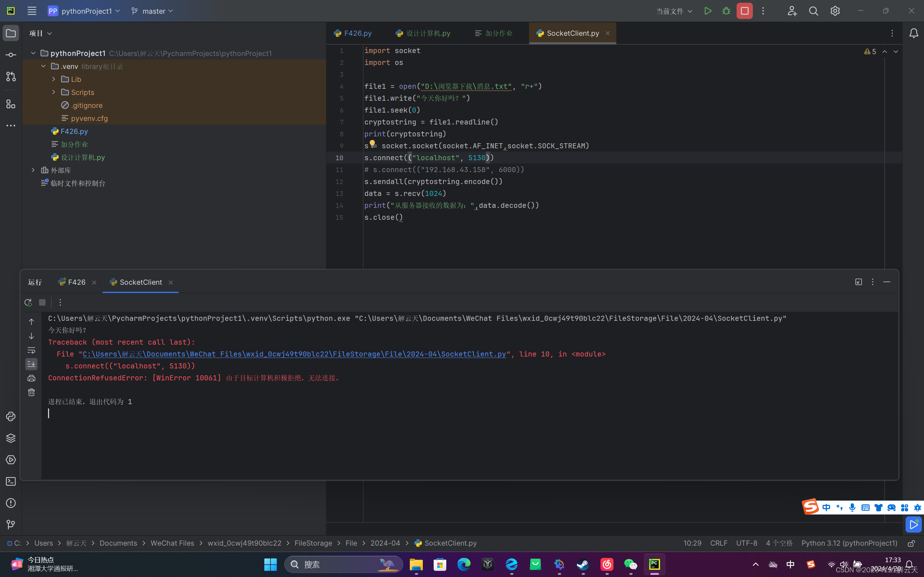Open the Problems tool window icon

(11, 503)
